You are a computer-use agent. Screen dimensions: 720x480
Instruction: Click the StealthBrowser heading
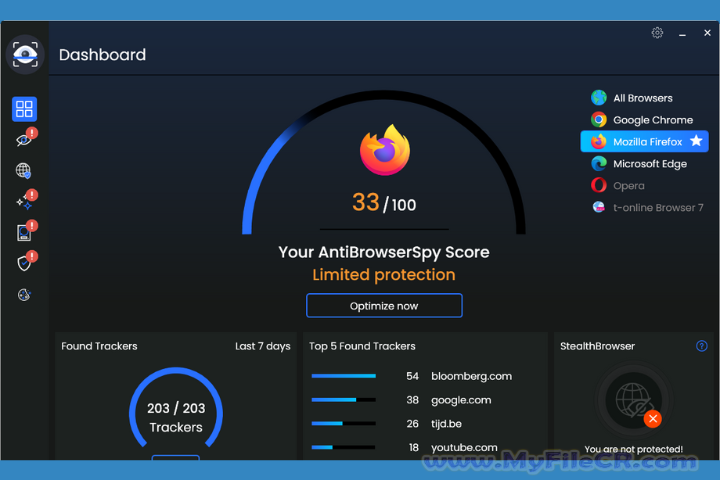click(597, 346)
